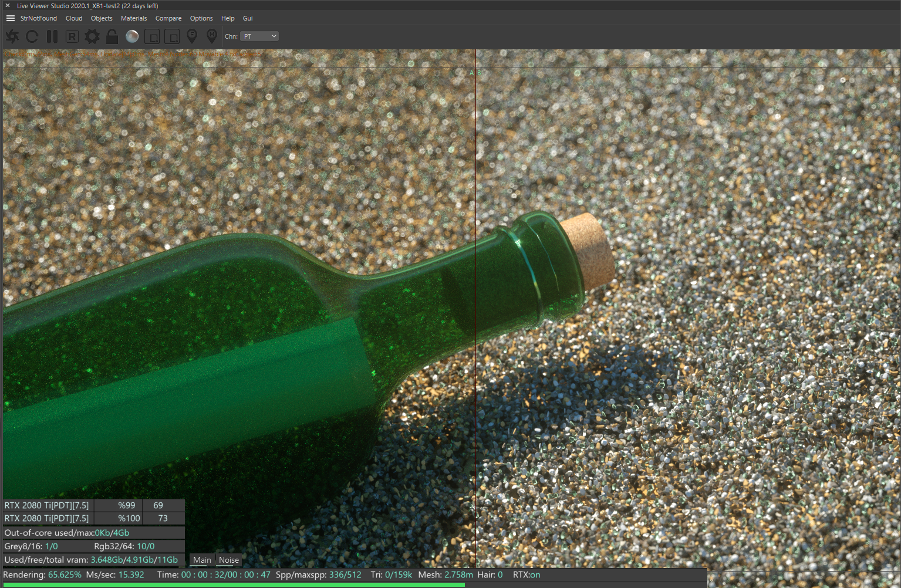The height and width of the screenshot is (588, 901).
Task: Open the Gui menu
Action: coord(248,18)
